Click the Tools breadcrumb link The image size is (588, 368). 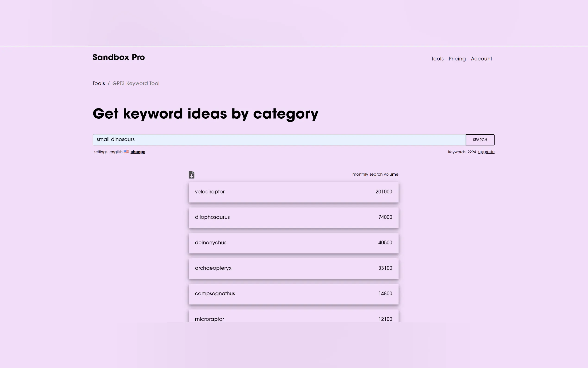(99, 83)
